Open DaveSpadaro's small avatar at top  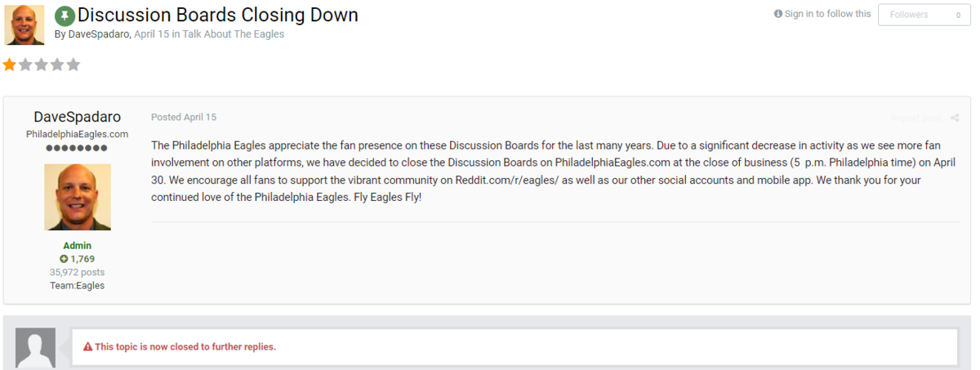24,25
